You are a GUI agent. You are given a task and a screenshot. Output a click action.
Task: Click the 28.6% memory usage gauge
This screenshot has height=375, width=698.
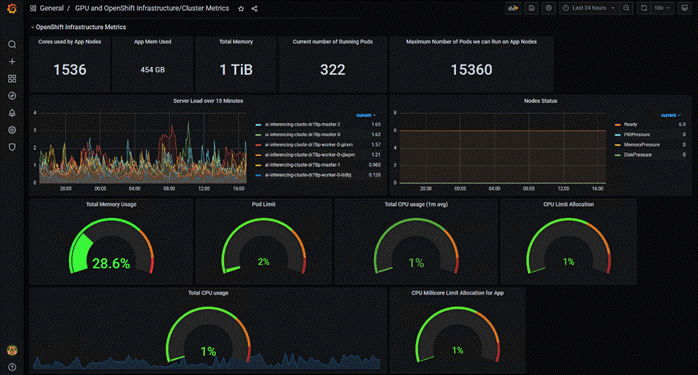click(111, 246)
